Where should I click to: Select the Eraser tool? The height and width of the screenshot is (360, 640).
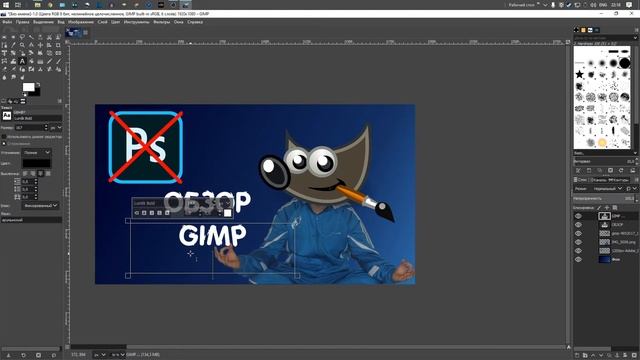[4, 69]
